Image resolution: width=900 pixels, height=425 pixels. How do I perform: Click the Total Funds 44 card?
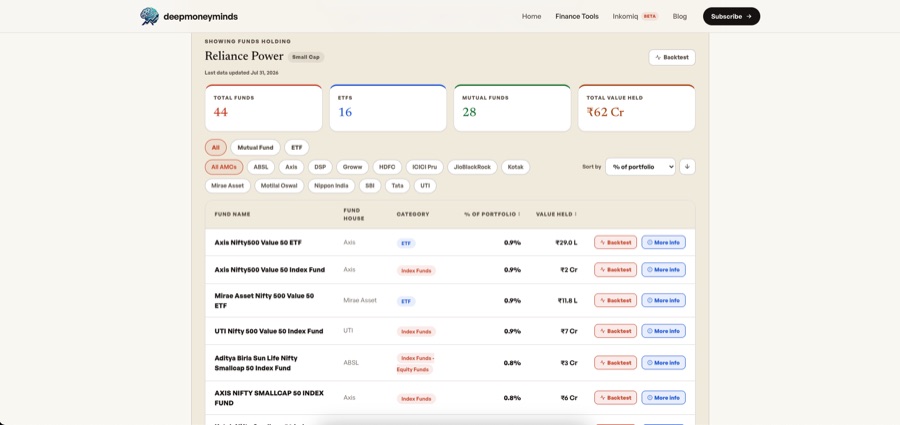[x=263, y=108]
